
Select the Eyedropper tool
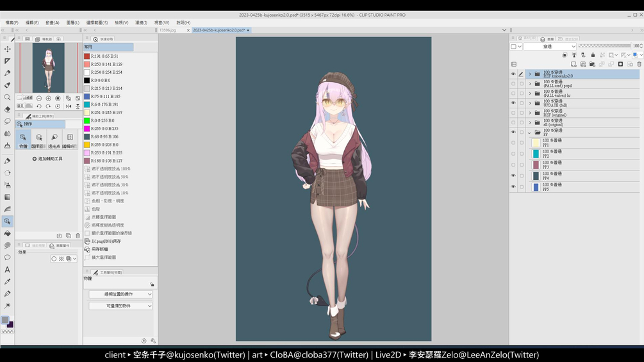click(x=8, y=281)
